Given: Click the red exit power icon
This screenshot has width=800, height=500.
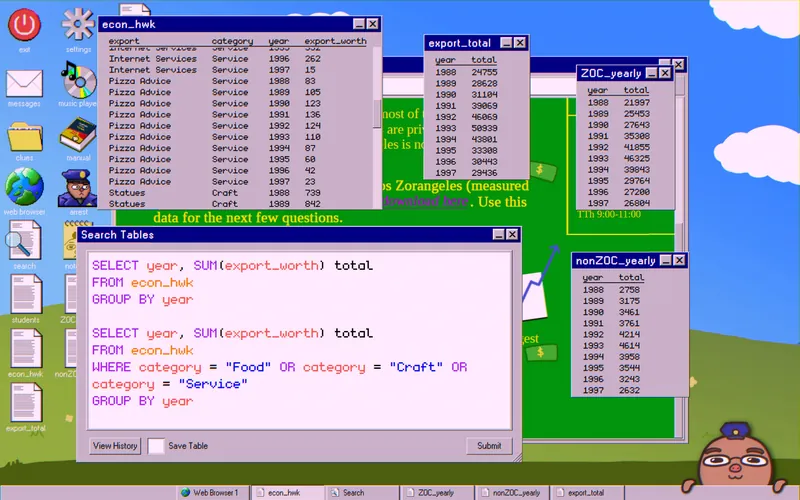Looking at the screenshot, I should click(x=24, y=24).
